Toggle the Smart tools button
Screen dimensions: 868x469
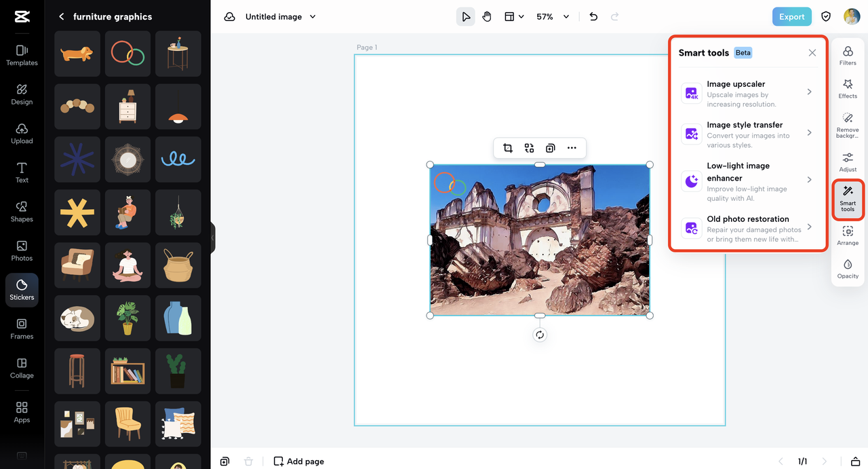[848, 200]
